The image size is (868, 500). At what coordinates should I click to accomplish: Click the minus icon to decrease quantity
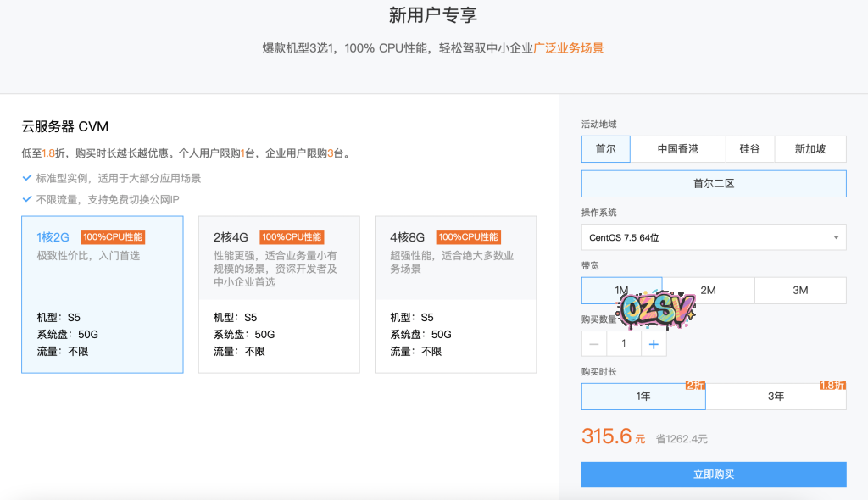click(x=594, y=344)
